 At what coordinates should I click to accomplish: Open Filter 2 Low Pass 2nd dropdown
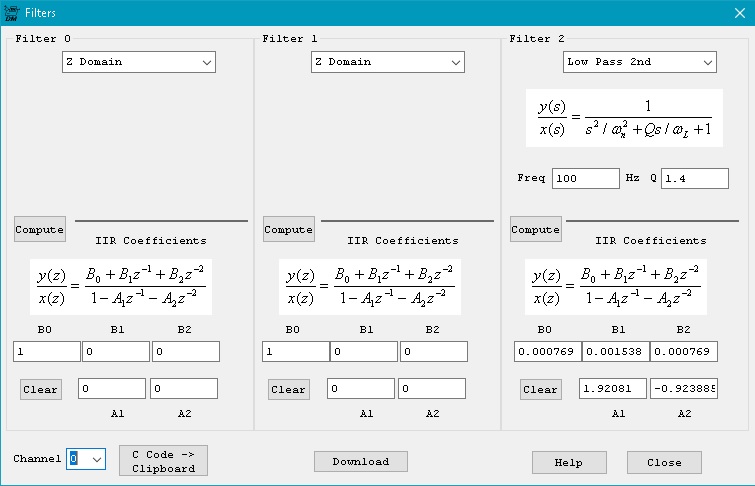[639, 62]
